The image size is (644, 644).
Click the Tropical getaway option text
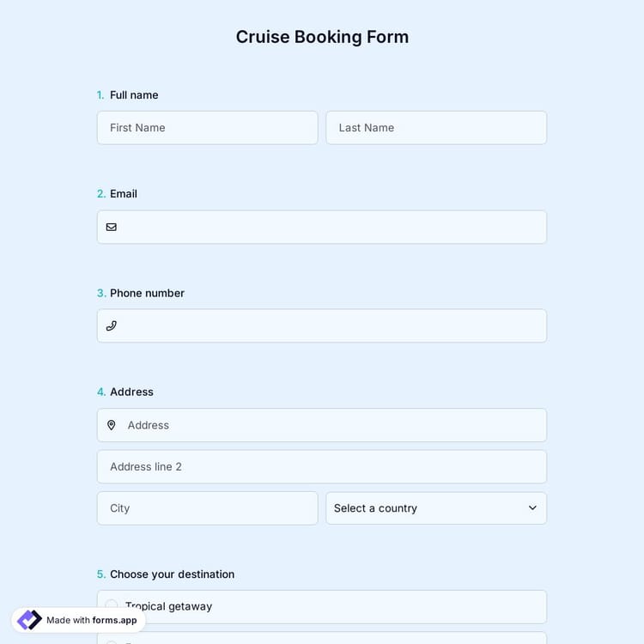point(169,606)
